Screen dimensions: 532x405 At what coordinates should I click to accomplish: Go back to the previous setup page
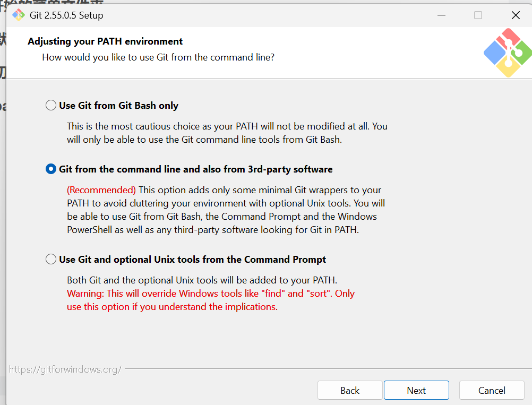(x=350, y=391)
